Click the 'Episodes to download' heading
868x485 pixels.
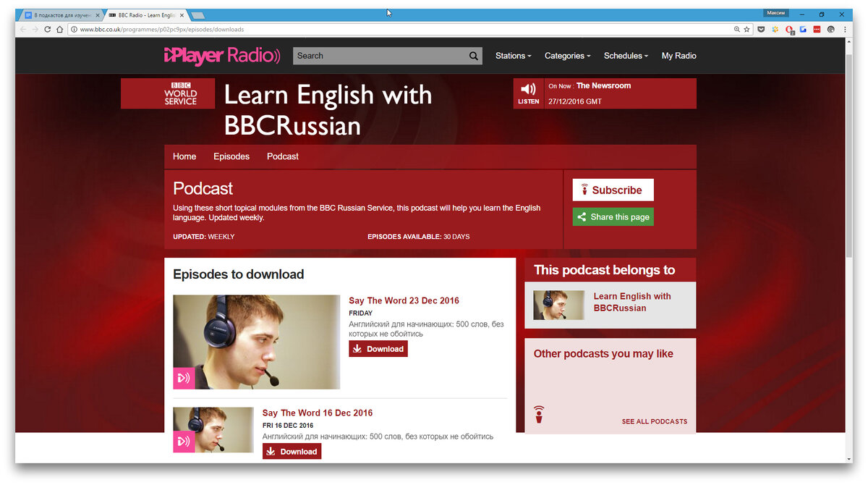click(x=239, y=274)
